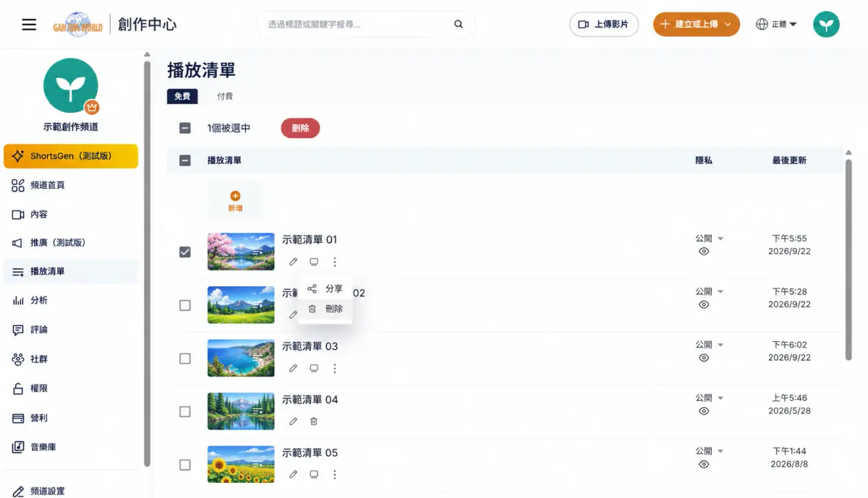Edit 示範清單 04 with pencil icon
This screenshot has height=498, width=868.
click(294, 421)
